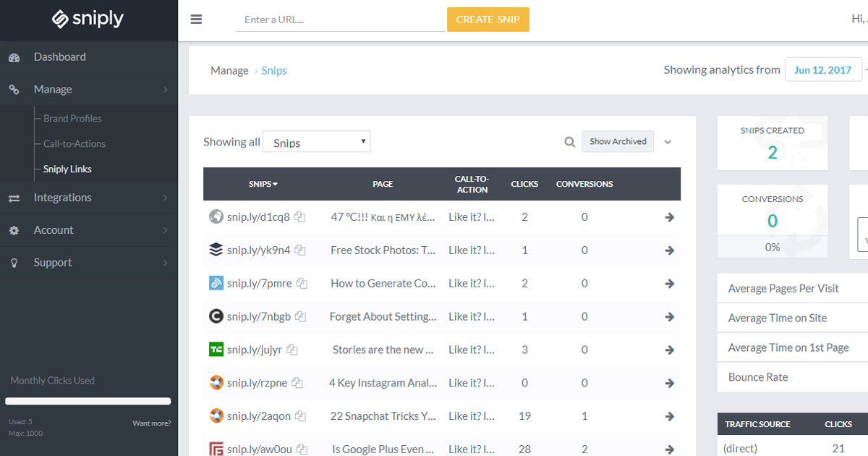This screenshot has width=868, height=456.
Task: Click Integrations in the sidebar
Action: point(63,198)
